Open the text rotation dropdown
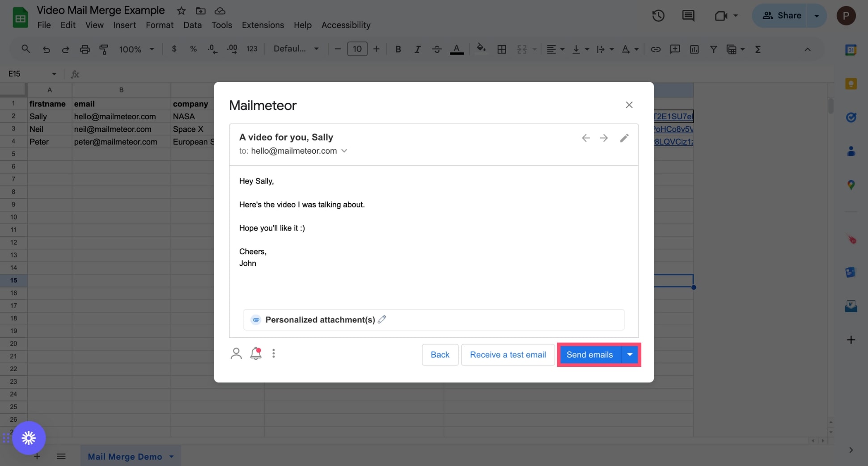 [x=629, y=49]
